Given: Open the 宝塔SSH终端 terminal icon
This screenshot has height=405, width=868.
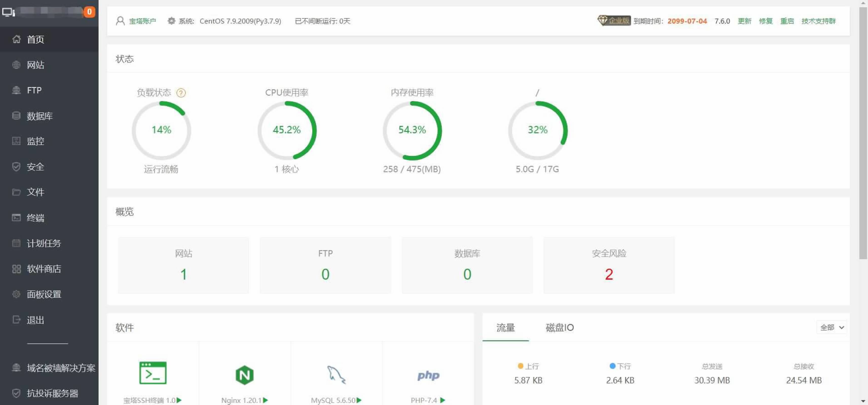Looking at the screenshot, I should click(x=153, y=373).
